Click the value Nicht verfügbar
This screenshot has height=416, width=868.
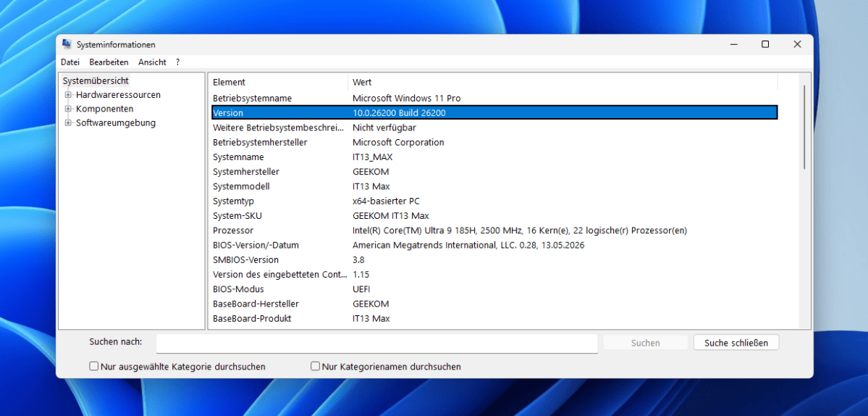pyautogui.click(x=384, y=128)
